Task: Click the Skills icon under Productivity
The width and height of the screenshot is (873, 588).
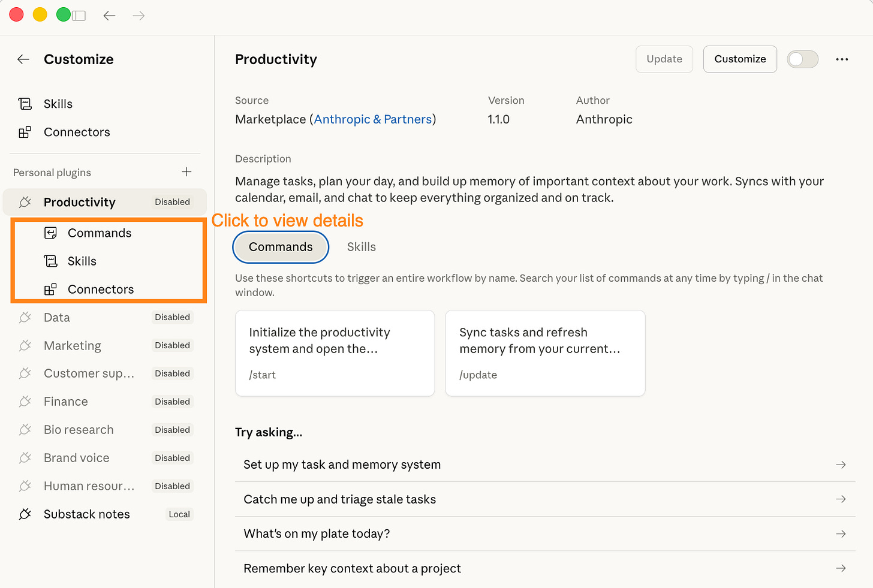Action: 51,261
